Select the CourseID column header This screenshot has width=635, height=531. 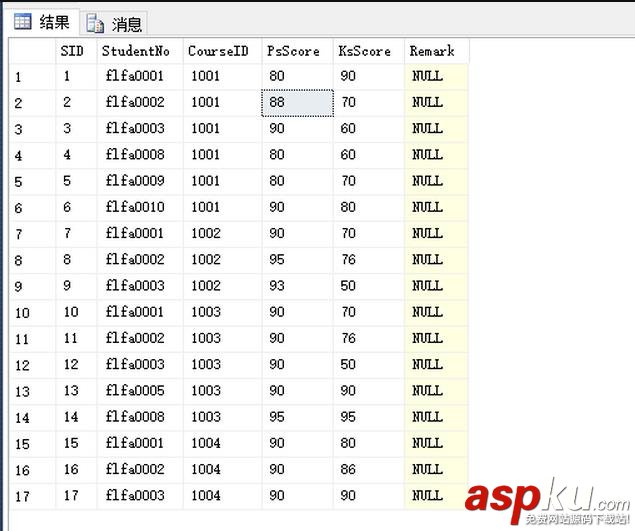click(222, 51)
